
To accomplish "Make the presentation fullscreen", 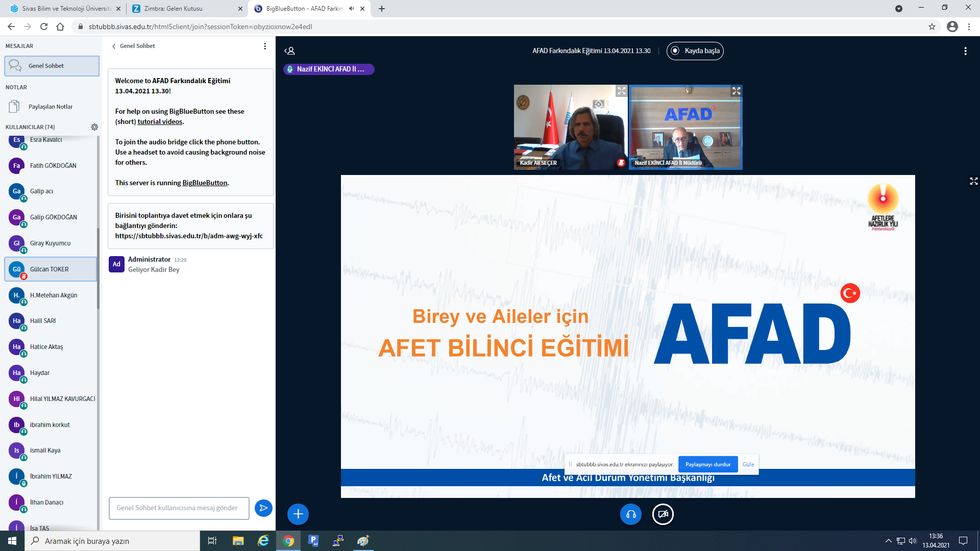I will tap(974, 182).
